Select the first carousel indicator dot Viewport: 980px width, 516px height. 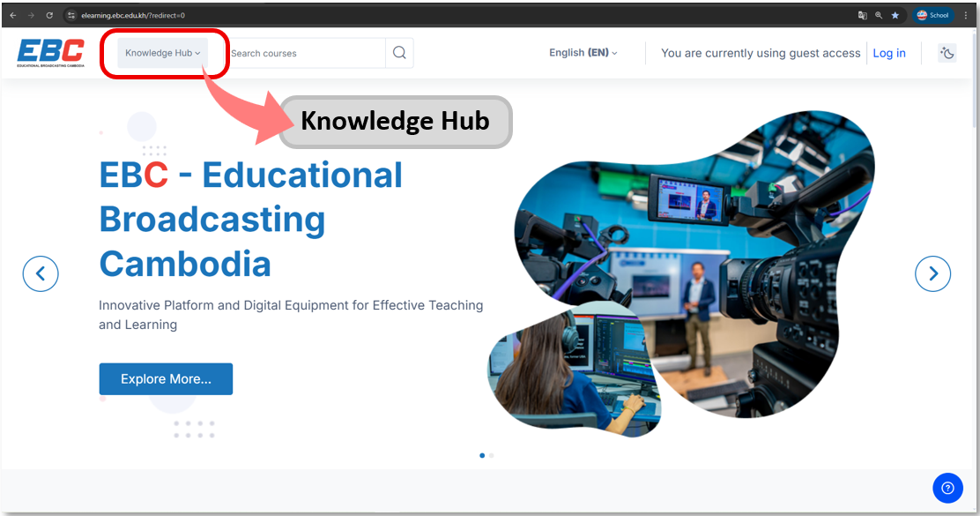482,455
